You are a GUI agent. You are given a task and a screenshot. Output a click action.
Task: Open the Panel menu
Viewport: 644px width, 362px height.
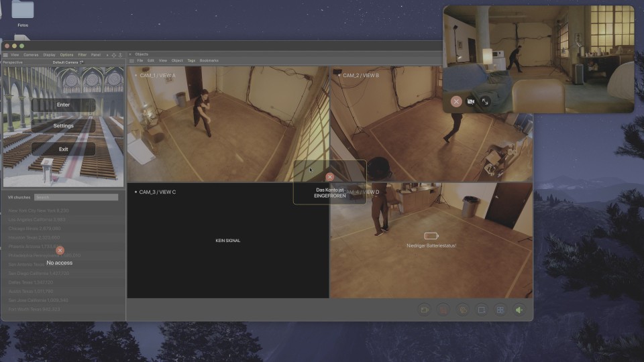tap(96, 55)
